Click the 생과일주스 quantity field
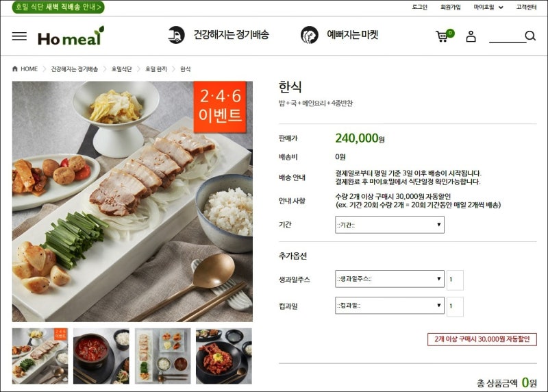This screenshot has height=392, width=548. (455, 280)
